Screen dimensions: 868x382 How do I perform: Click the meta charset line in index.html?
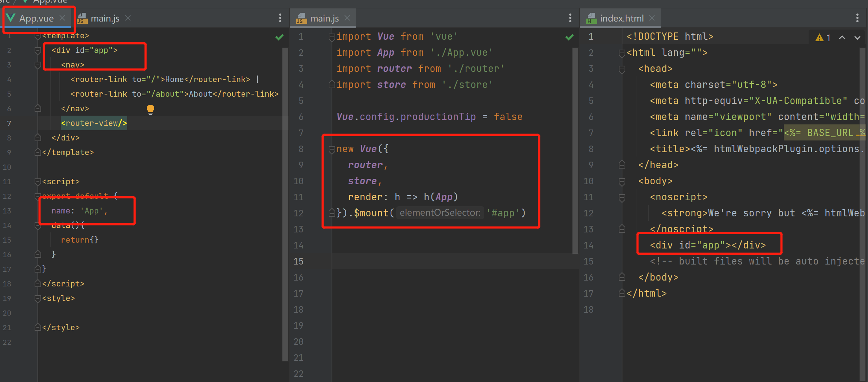[713, 85]
